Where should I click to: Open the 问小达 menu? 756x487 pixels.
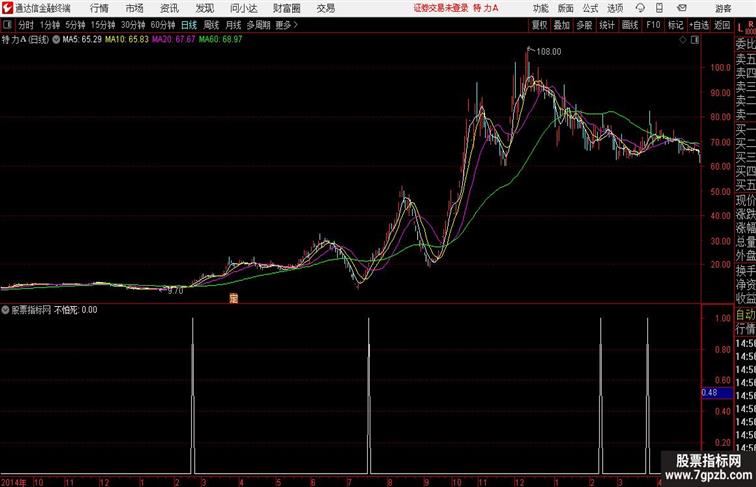(x=243, y=8)
